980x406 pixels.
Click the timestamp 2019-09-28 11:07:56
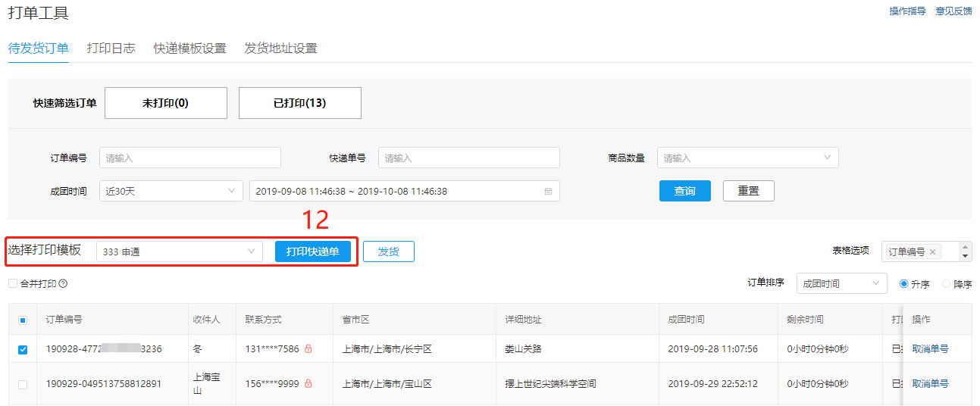(x=713, y=349)
